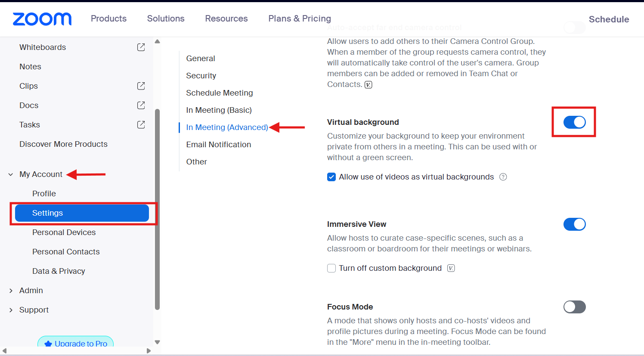
Task: Collapse the My Account section
Action: 10,174
